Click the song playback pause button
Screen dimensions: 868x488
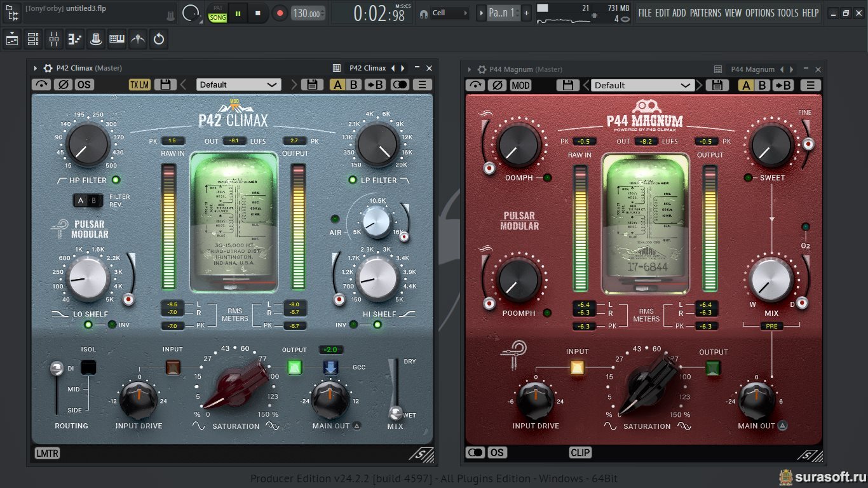pyautogui.click(x=238, y=13)
